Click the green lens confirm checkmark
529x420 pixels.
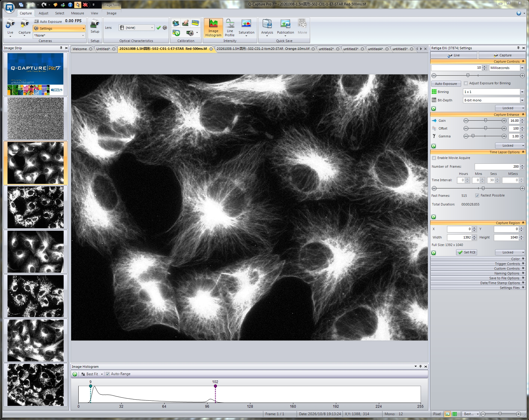[x=159, y=28]
